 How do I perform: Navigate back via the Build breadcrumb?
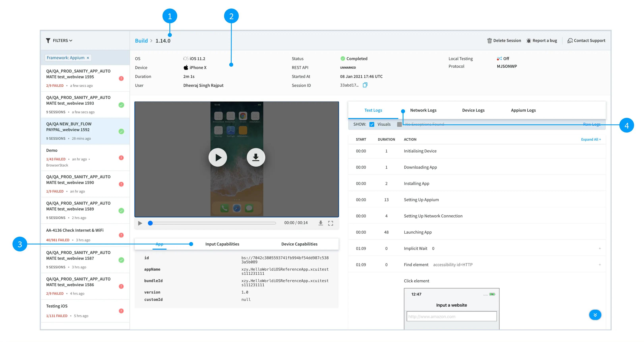[141, 40]
